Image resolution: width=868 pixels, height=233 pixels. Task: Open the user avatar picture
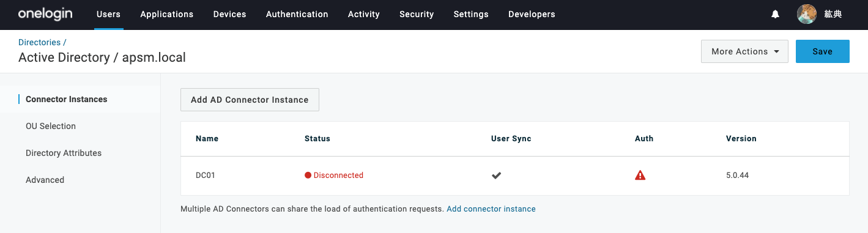[807, 14]
